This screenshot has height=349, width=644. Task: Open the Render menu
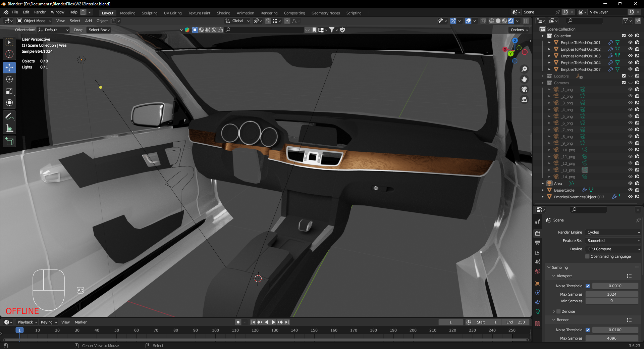pos(40,12)
